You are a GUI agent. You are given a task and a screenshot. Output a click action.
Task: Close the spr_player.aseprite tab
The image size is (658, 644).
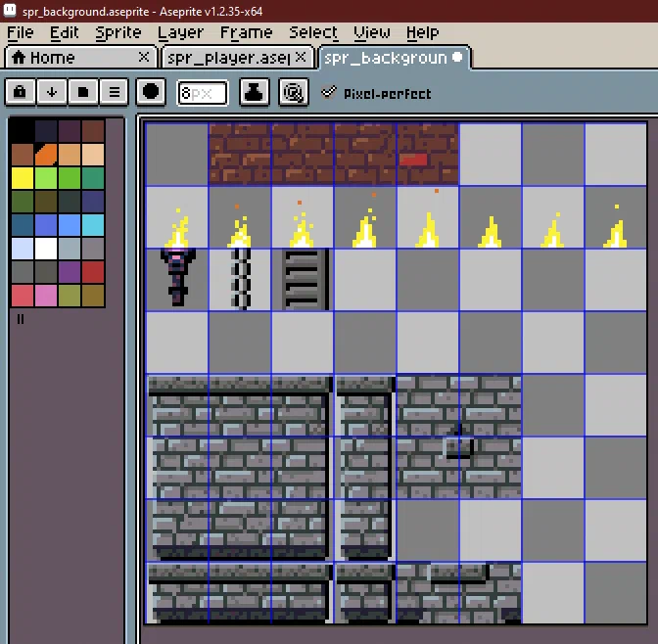coord(301,57)
